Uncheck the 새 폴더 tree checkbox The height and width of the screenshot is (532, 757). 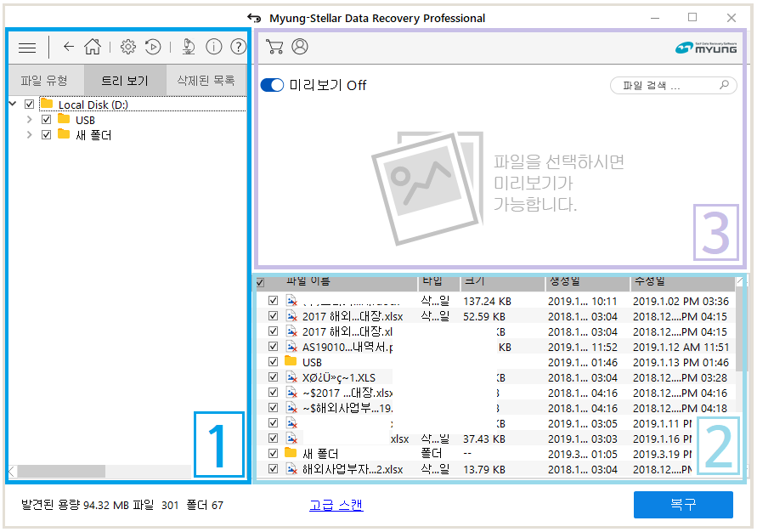[x=47, y=134]
